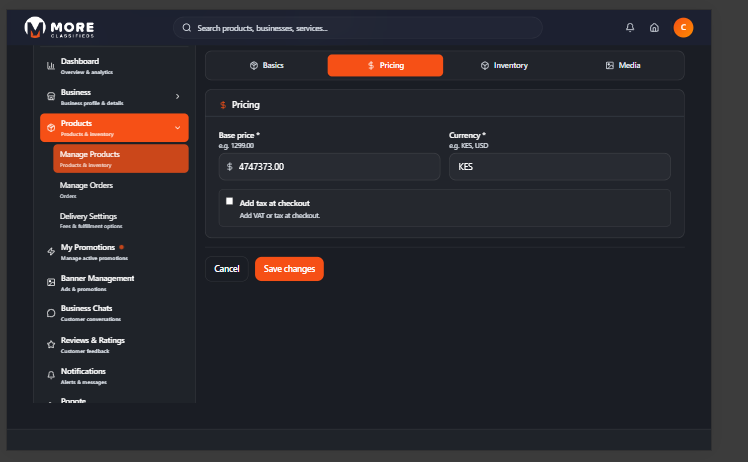Click the Banner Management image icon
Viewport: 748px width, 462px height.
[51, 282]
